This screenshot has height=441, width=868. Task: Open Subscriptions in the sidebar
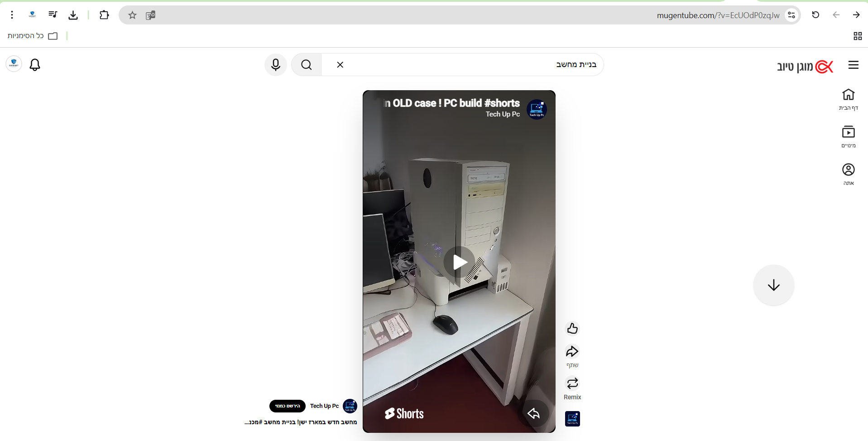coord(848,136)
